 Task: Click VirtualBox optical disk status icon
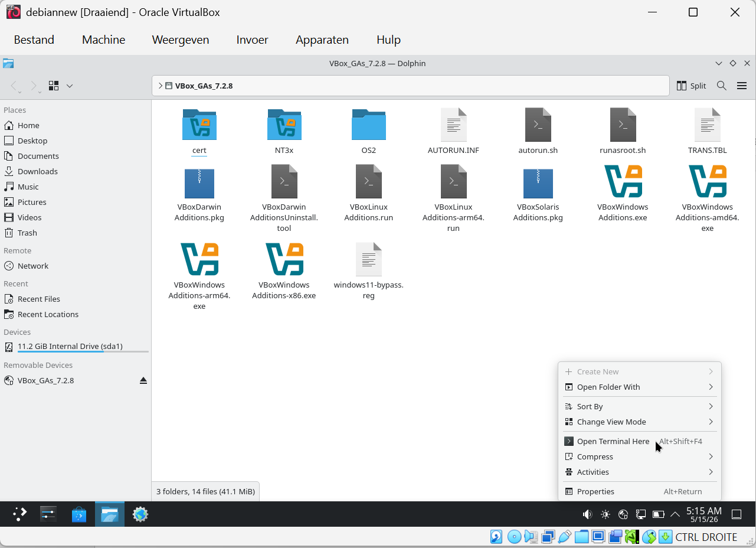pos(514,537)
